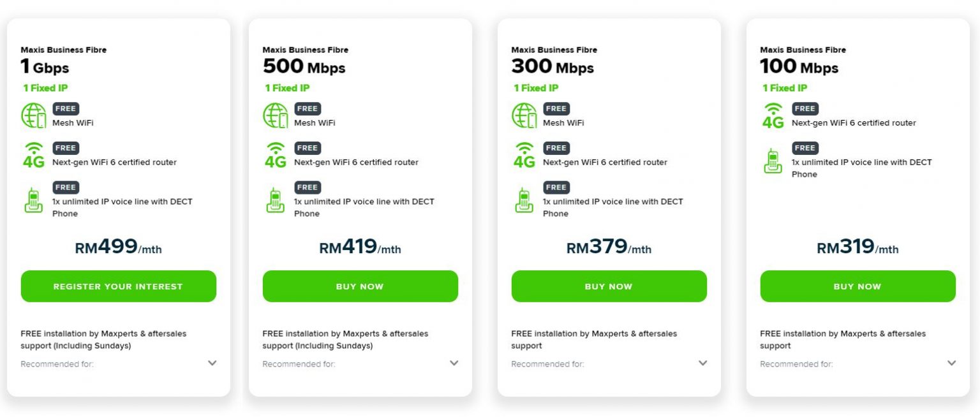
Task: Click the FREE badge next to Mesh WiFi on 1 Gbps
Action: tap(65, 108)
